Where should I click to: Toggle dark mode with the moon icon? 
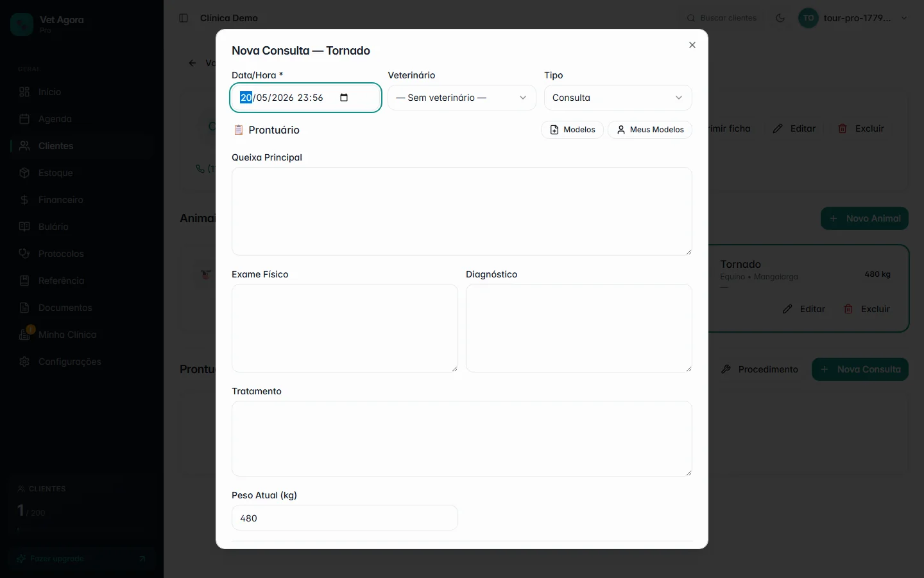tap(780, 18)
